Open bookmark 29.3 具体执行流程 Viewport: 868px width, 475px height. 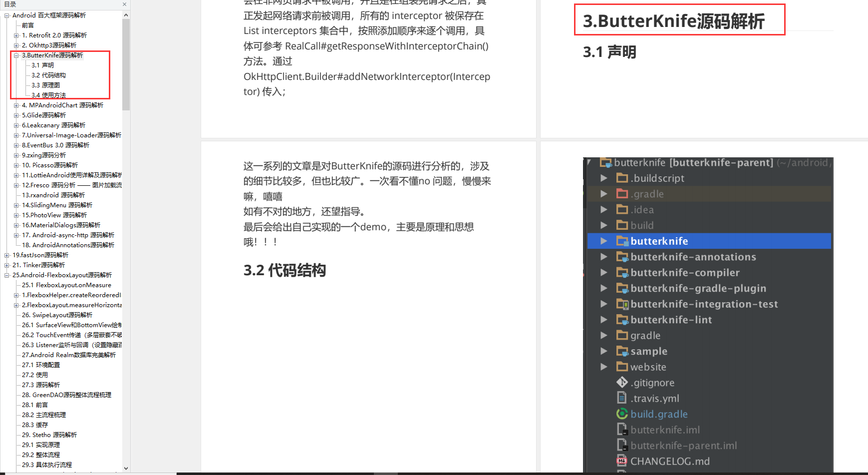[x=46, y=465]
